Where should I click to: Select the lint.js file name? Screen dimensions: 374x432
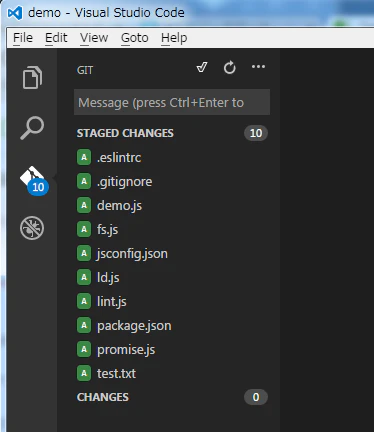click(112, 302)
